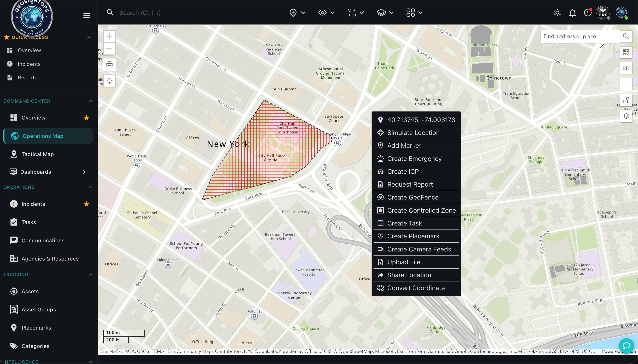Screen dimensions: 638x364
Task: Open the hamburger menu icon
Action: (x=87, y=15)
